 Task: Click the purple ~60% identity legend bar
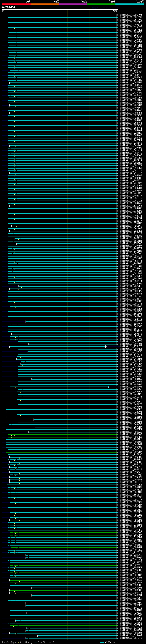coord(73,4)
